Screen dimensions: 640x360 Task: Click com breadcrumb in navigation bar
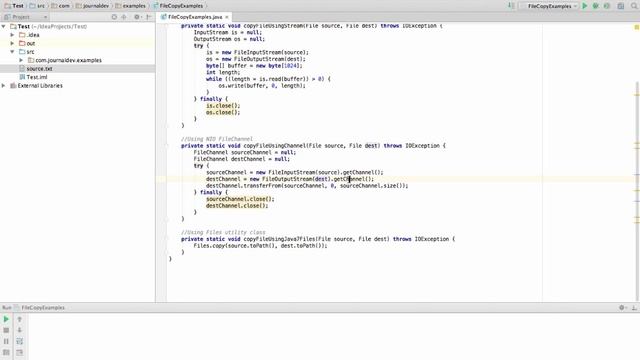pyautogui.click(x=60, y=6)
